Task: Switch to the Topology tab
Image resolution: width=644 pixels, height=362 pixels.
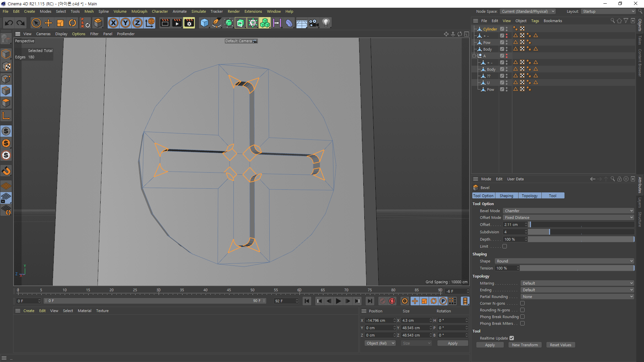Action: (x=529, y=196)
